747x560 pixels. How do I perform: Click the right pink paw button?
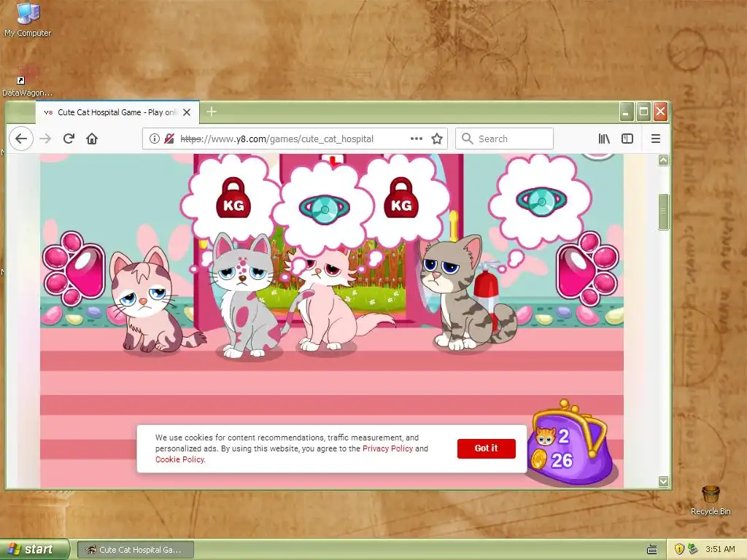[587, 269]
